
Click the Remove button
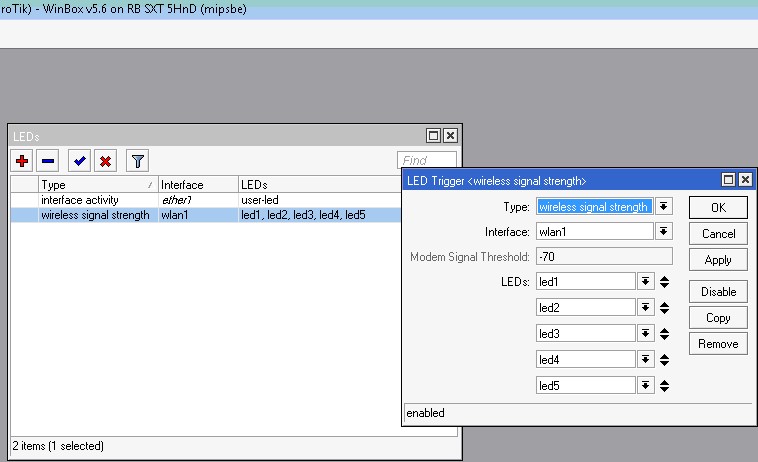coord(718,344)
